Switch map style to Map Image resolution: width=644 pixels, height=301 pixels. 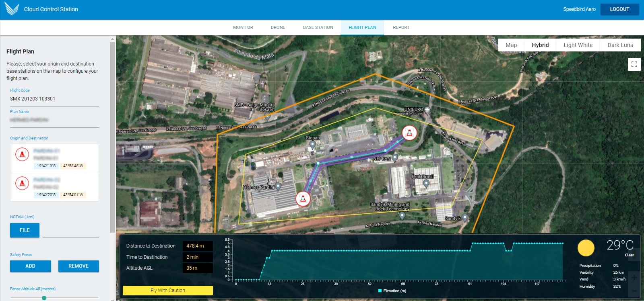(511, 45)
